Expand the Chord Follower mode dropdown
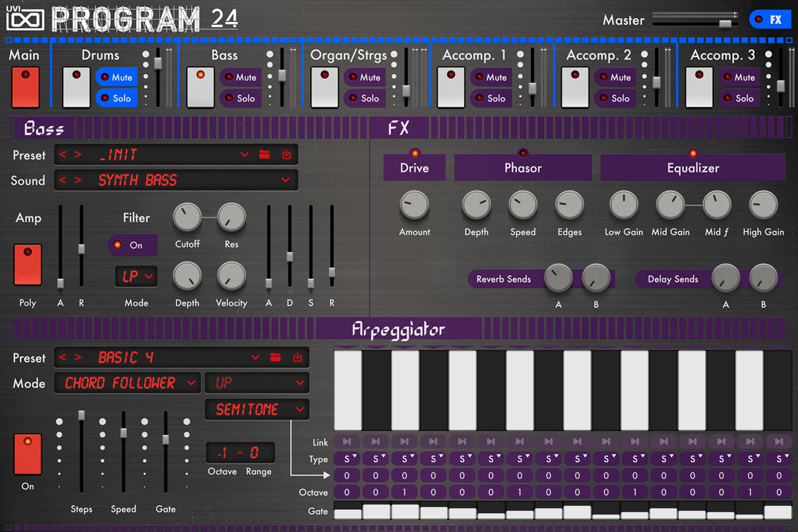Viewport: 798px width, 532px height. 127,383
